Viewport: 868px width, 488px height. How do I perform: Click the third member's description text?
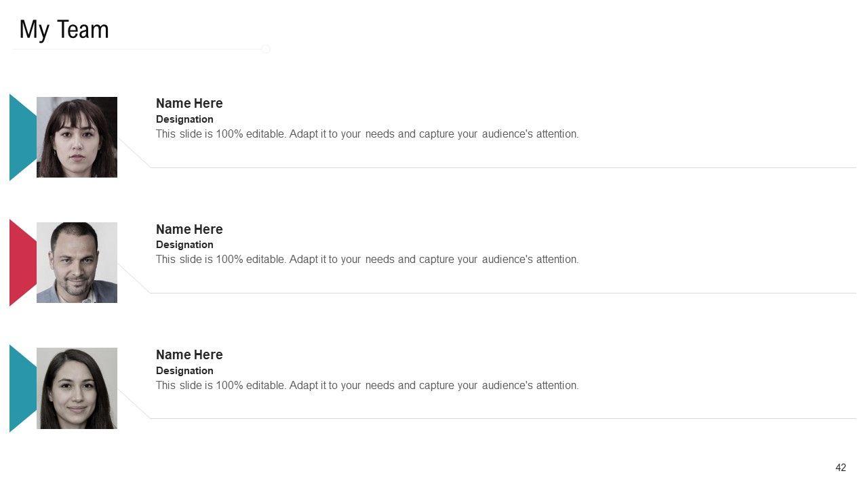[x=367, y=386]
